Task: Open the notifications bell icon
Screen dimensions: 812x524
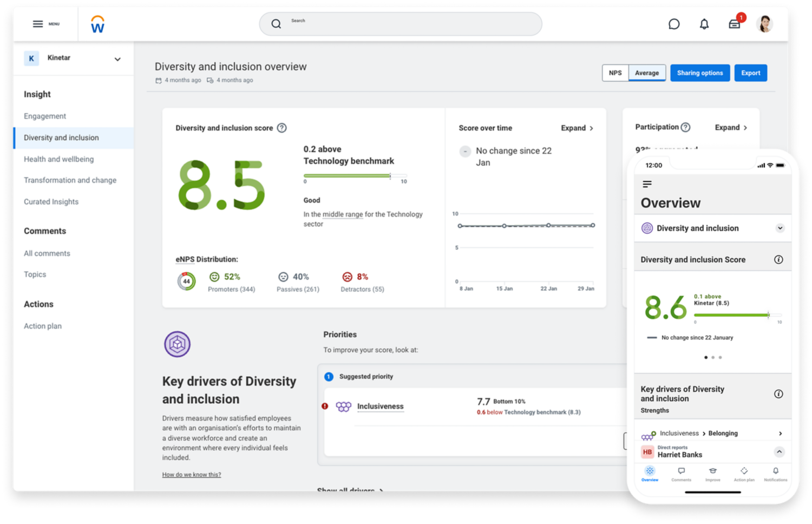Action: [704, 24]
